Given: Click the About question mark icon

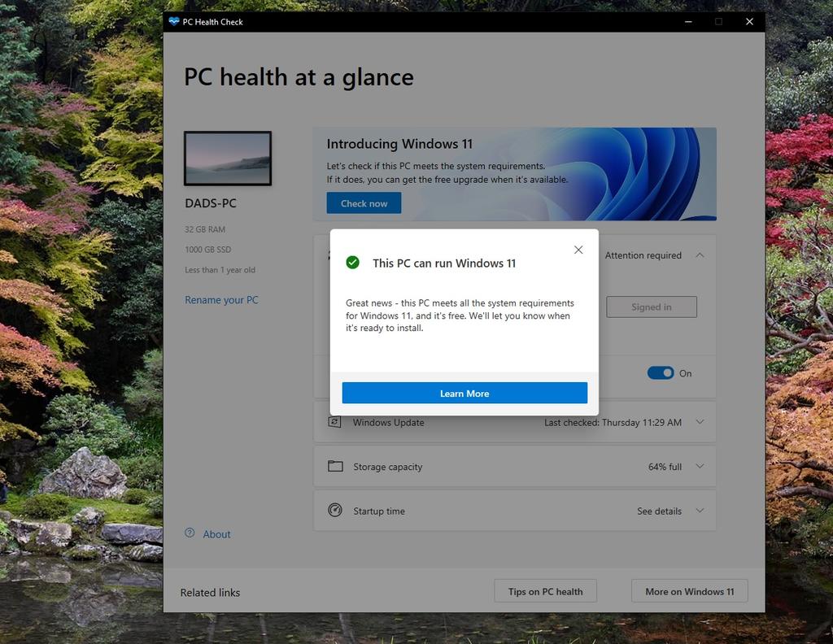Looking at the screenshot, I should pyautogui.click(x=190, y=533).
